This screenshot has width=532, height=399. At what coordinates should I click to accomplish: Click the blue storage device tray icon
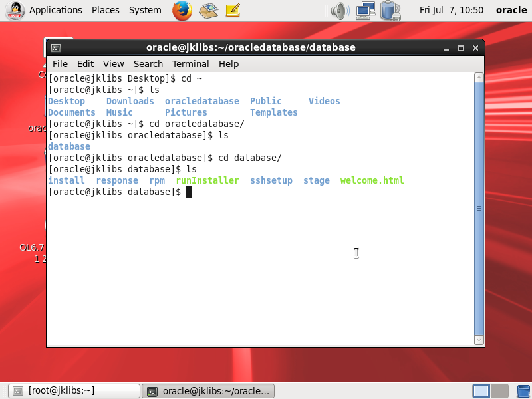coord(390,11)
